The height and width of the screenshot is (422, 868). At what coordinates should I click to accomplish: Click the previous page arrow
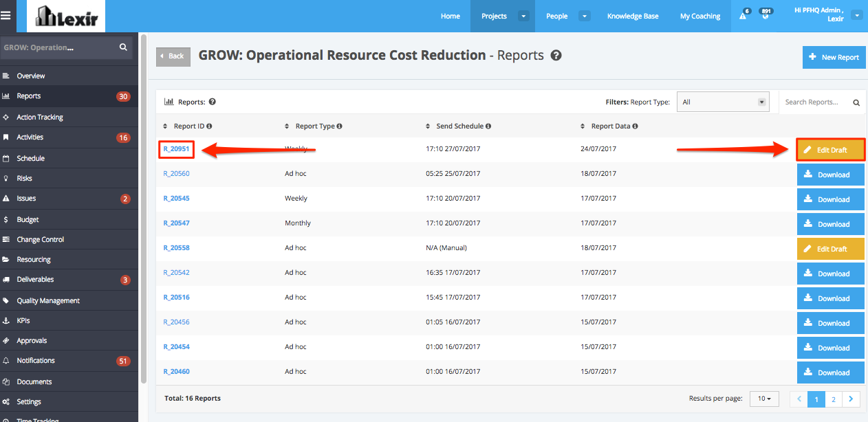click(x=799, y=399)
